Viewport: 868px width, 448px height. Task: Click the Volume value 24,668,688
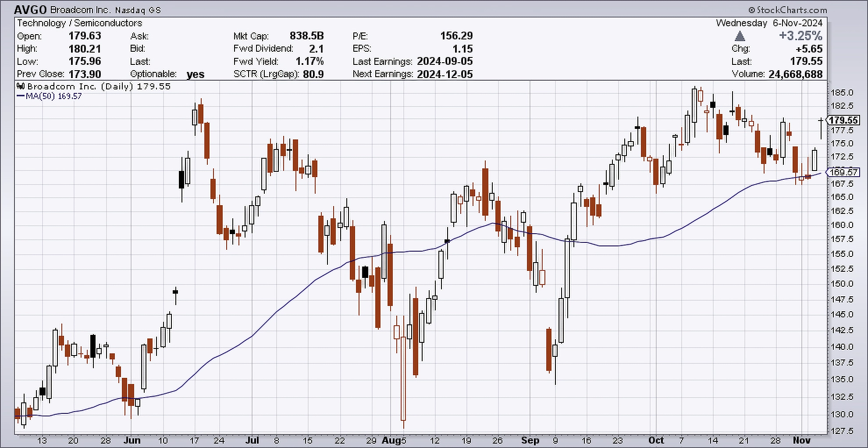795,74
